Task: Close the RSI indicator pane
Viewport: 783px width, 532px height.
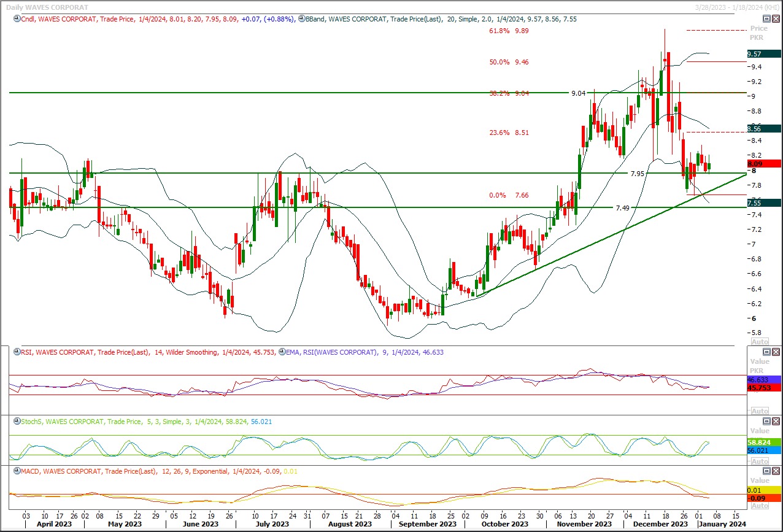Action: click(776, 352)
